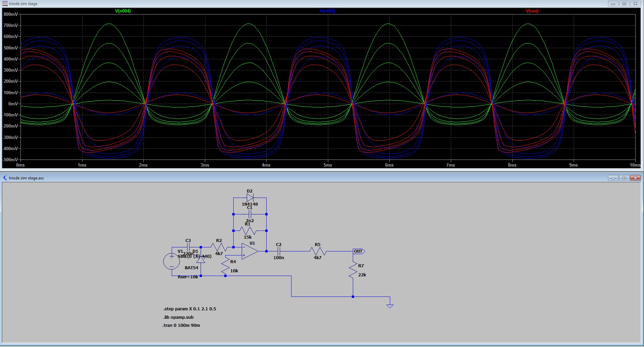Image resolution: width=644 pixels, height=347 pixels.
Task: Click the 15k value of R1
Action: tap(248, 237)
